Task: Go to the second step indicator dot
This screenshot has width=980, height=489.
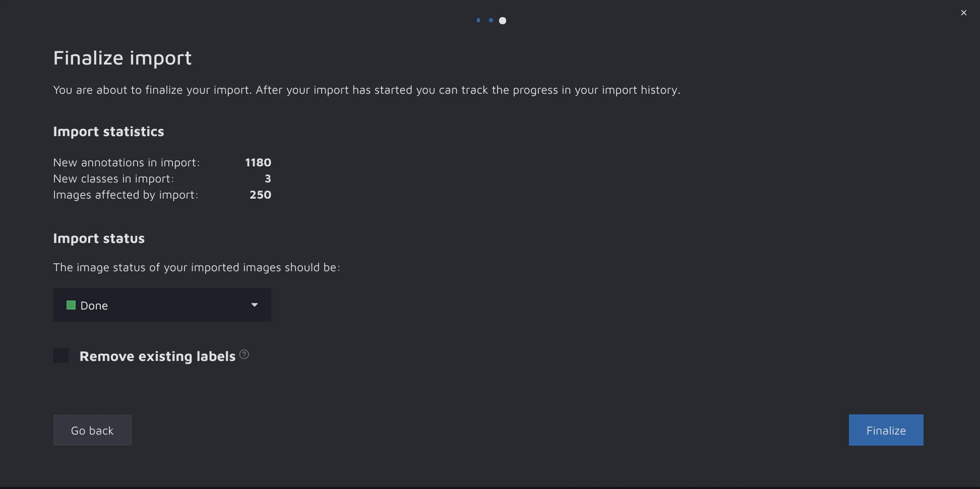Action: (491, 20)
